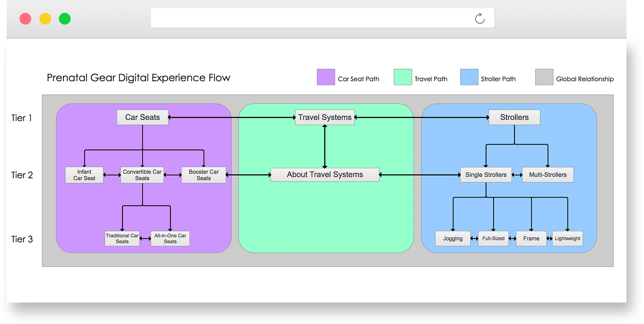Click the Tier 2 row label
The height and width of the screenshot is (324, 644).
(22, 175)
